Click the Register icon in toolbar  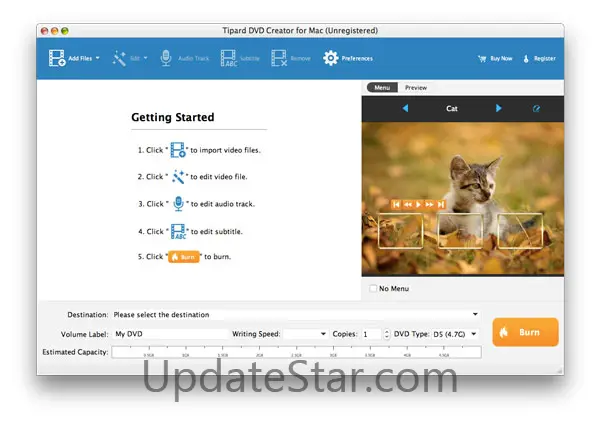pyautogui.click(x=526, y=59)
